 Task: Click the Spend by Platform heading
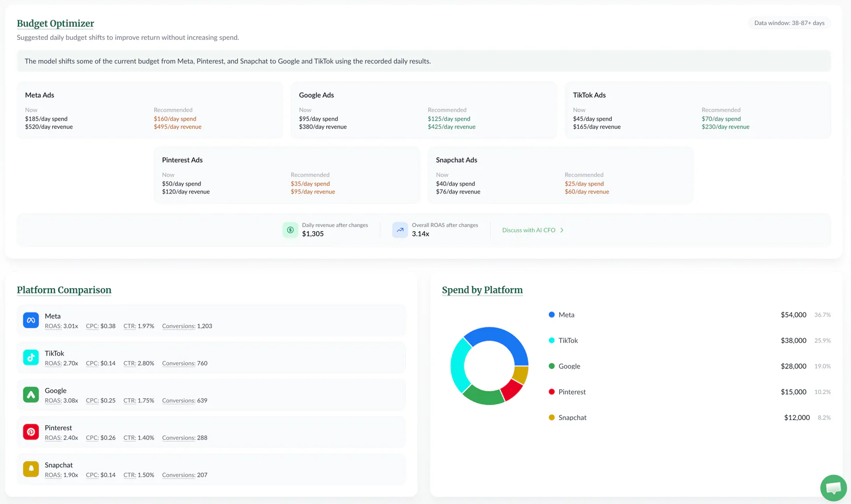(x=482, y=290)
